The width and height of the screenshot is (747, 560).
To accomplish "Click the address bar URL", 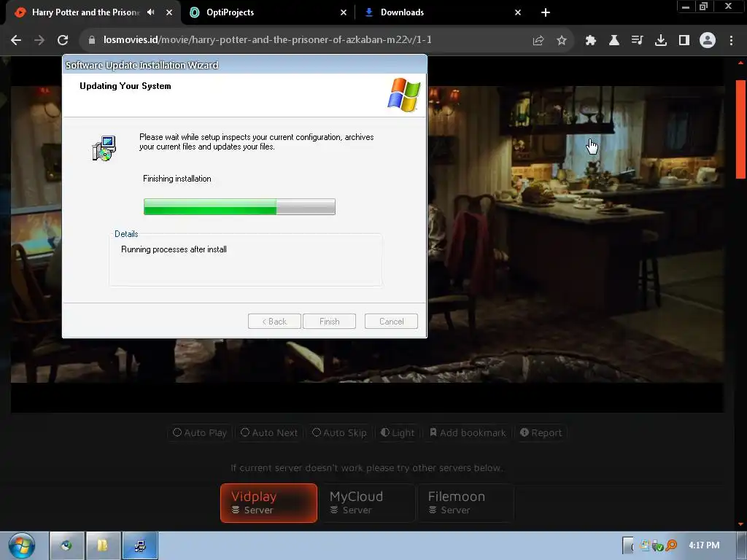I will pyautogui.click(x=267, y=40).
